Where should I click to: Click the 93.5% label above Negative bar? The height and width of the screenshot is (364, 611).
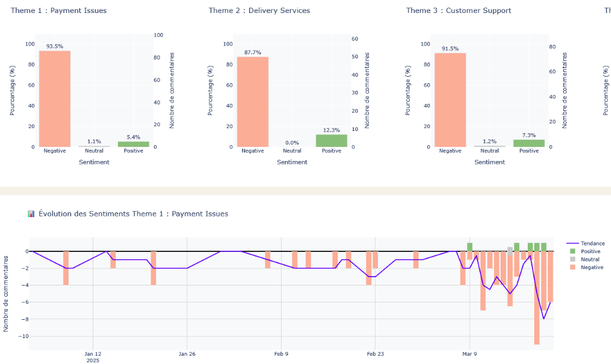point(54,46)
